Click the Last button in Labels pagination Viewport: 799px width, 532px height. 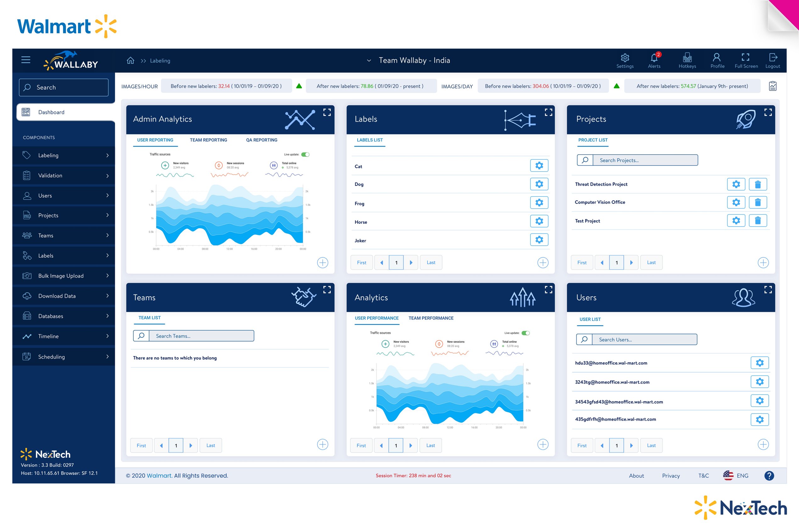pyautogui.click(x=431, y=263)
